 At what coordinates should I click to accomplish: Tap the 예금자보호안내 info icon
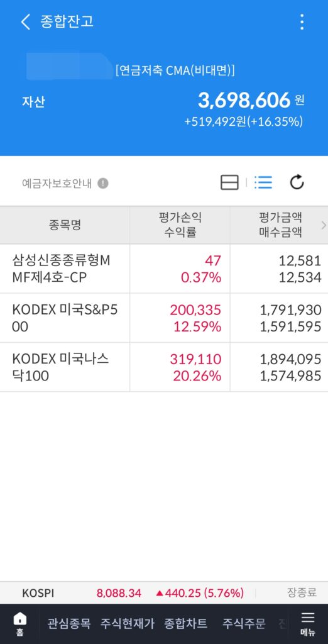pyautogui.click(x=103, y=183)
